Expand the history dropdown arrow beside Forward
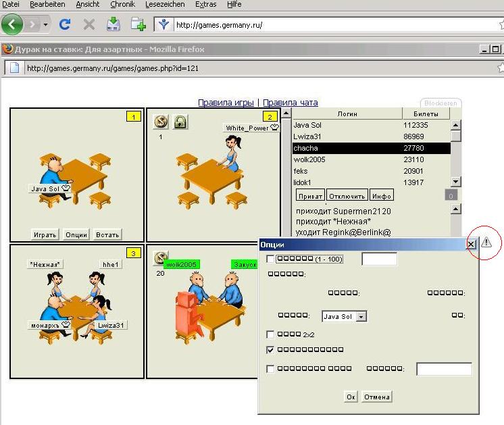Screen dimensions: 504x425 tap(46, 25)
